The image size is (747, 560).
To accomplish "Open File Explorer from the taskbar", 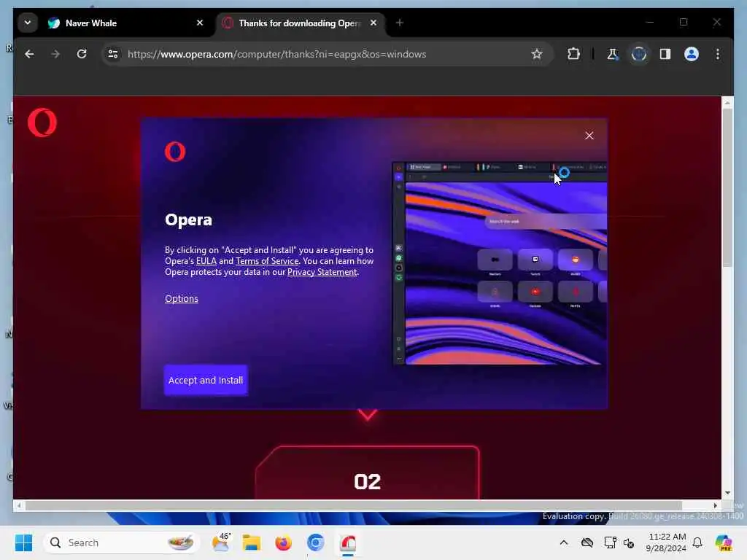I will click(x=252, y=542).
